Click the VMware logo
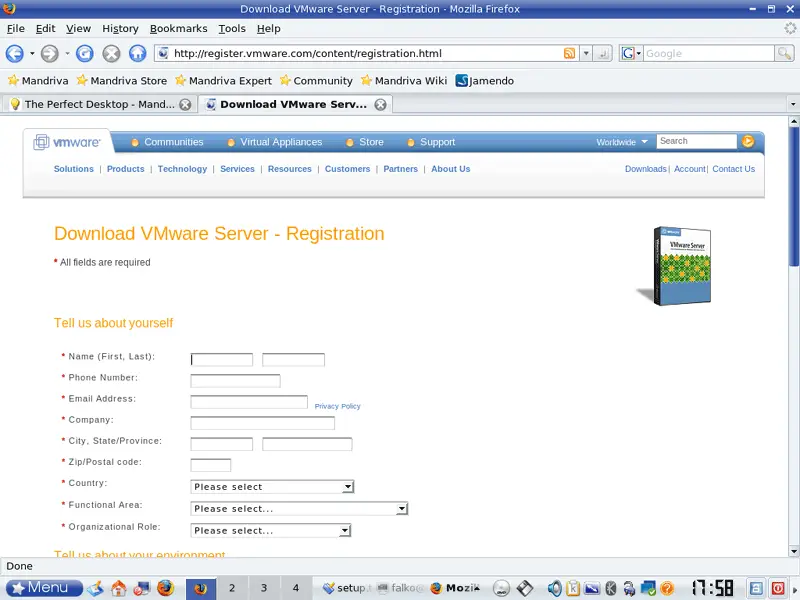Image resolution: width=800 pixels, height=600 pixels. coord(67,142)
